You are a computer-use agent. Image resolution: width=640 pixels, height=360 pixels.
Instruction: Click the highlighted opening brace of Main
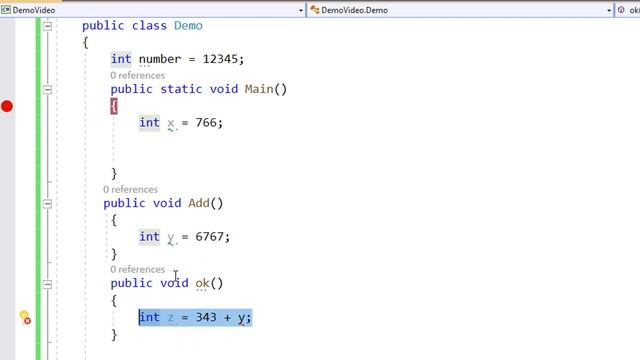[x=114, y=107]
